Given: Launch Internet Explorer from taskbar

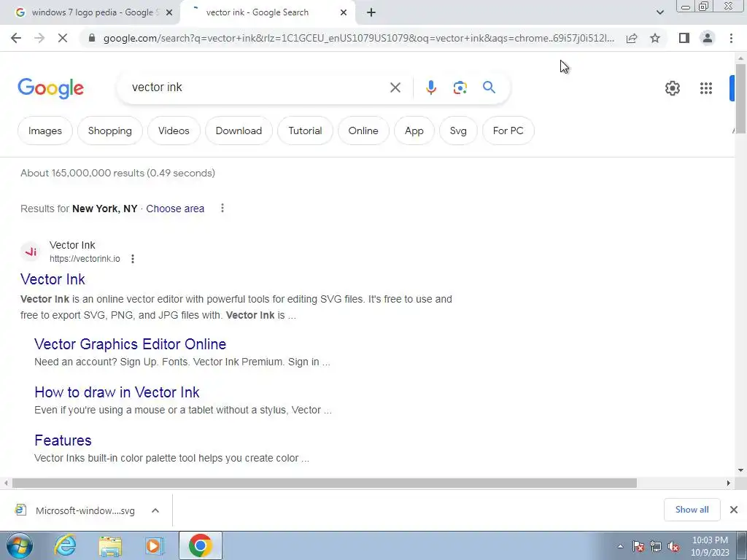Looking at the screenshot, I should coord(65,545).
